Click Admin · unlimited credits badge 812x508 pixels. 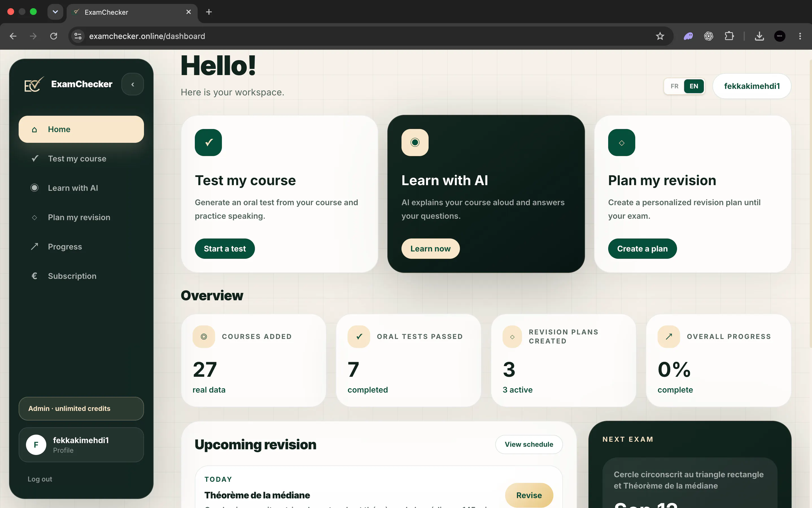[x=81, y=409]
